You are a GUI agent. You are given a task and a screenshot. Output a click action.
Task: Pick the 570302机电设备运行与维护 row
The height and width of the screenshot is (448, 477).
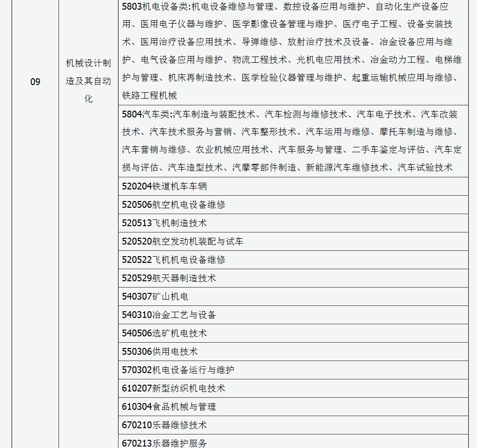point(178,370)
